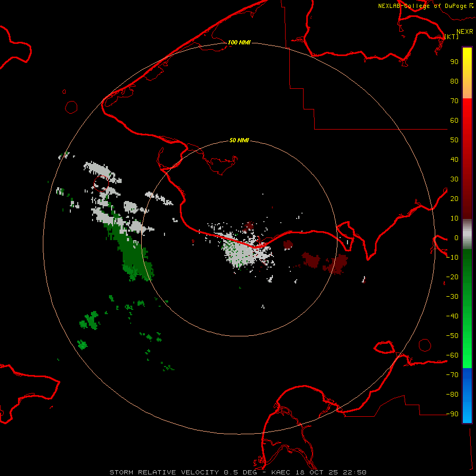Image resolution: width=476 pixels, height=476 pixels.
Task: Click the -90 scale value
Action: pos(452,414)
